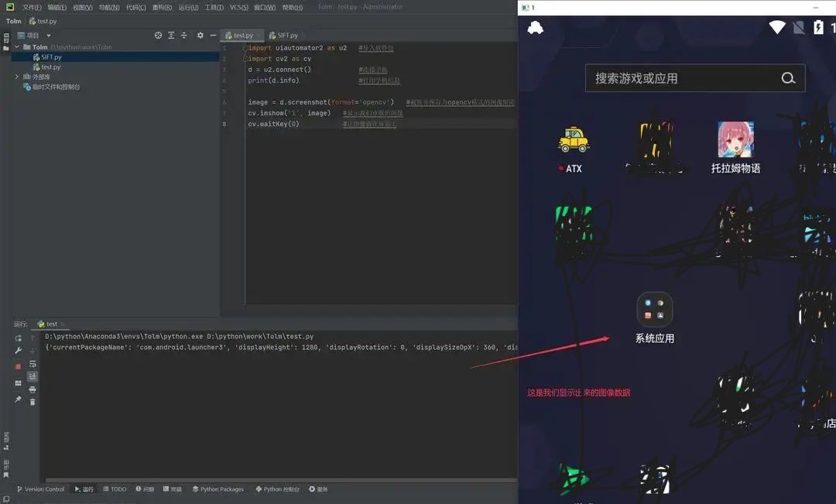Open the 重构(R) menu
This screenshot has height=504, width=836.
[x=162, y=8]
